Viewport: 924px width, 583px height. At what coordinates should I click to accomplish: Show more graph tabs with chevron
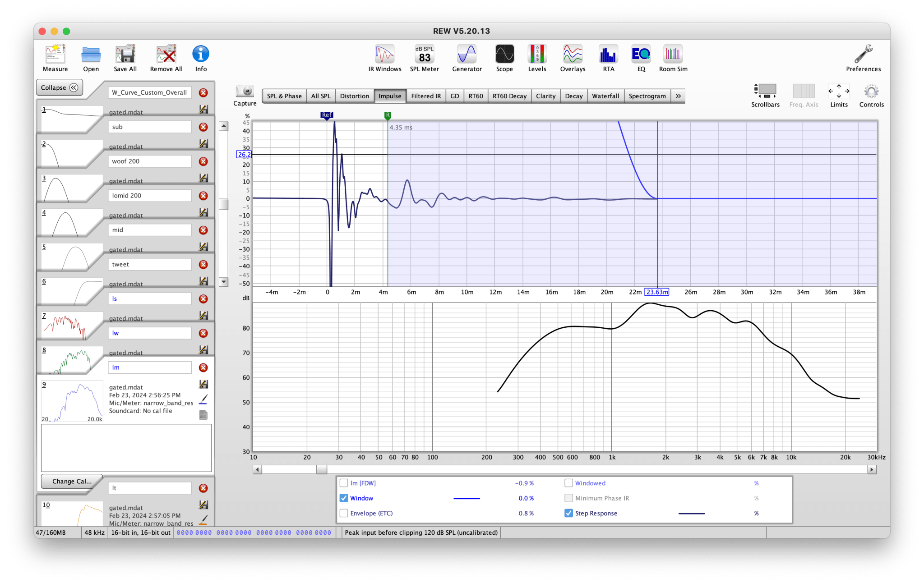[678, 96]
